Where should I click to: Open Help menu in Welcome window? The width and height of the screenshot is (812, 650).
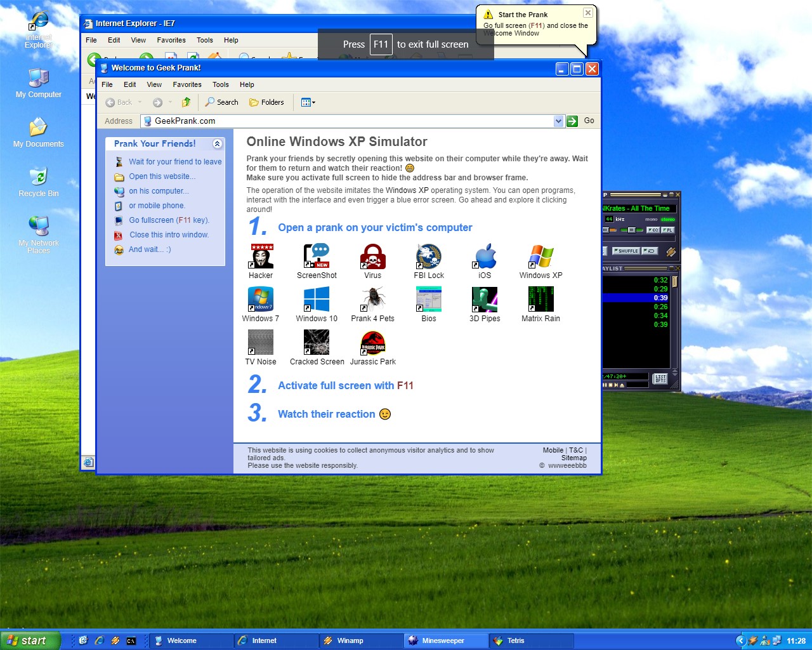247,84
